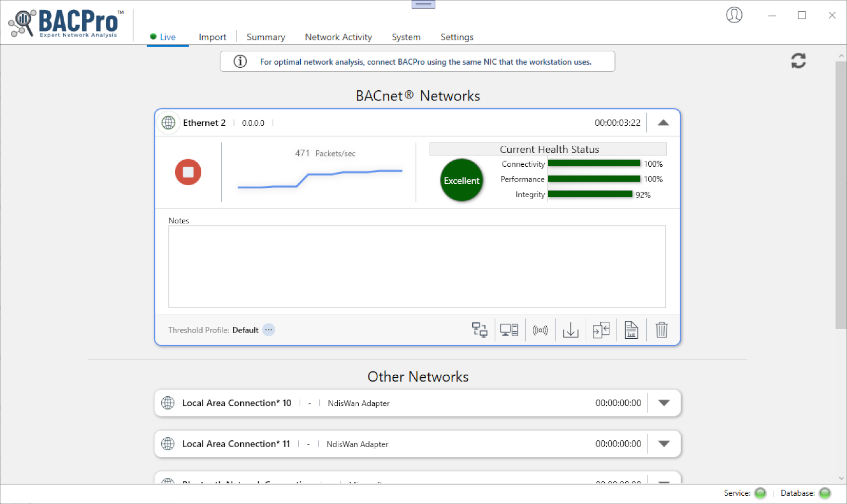This screenshot has height=504, width=847.
Task: Click the Other Networks heading
Action: 418,377
